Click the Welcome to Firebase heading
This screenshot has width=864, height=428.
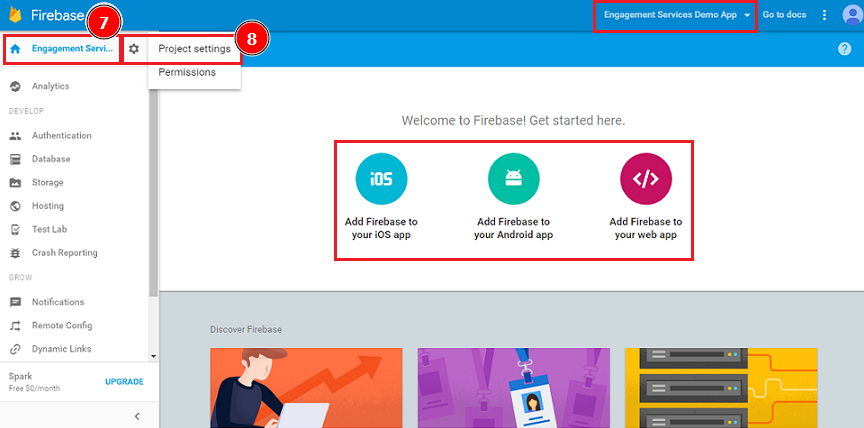(514, 121)
